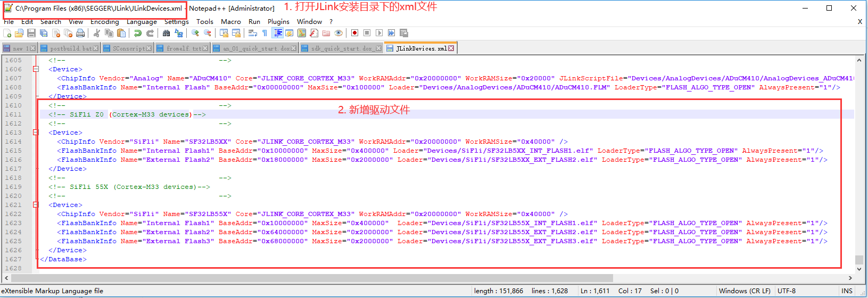Collapse the SF32LB55X Device block at line 1621
The height and width of the screenshot is (298, 868).
36,205
